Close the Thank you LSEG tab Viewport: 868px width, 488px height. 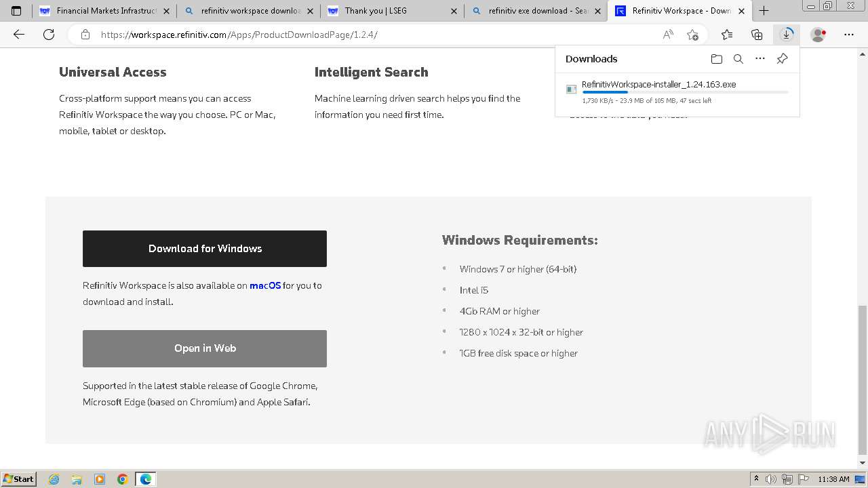[454, 11]
